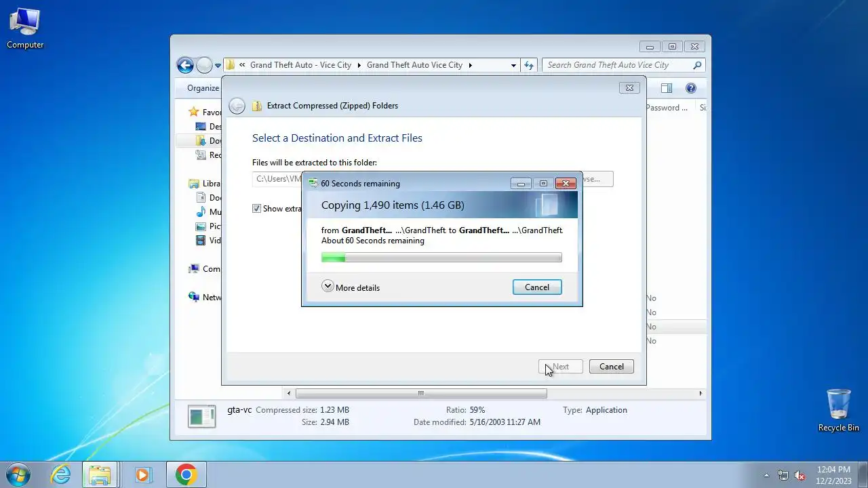
Task: Show hidden tray icons arrow
Action: click(766, 475)
